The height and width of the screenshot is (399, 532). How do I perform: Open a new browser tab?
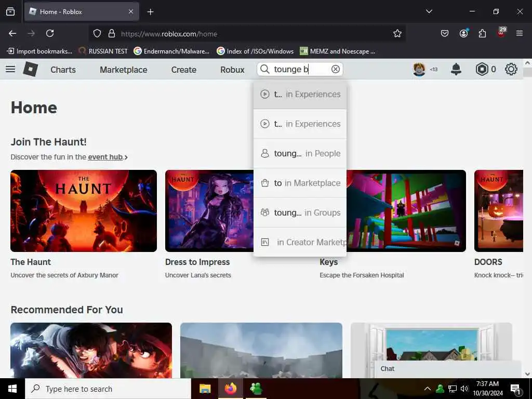tap(150, 12)
